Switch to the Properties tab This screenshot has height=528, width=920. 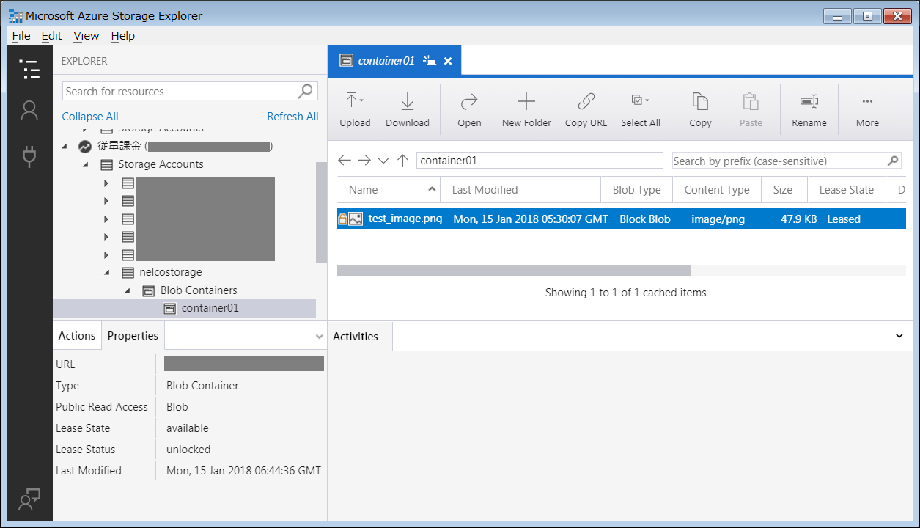(x=133, y=336)
